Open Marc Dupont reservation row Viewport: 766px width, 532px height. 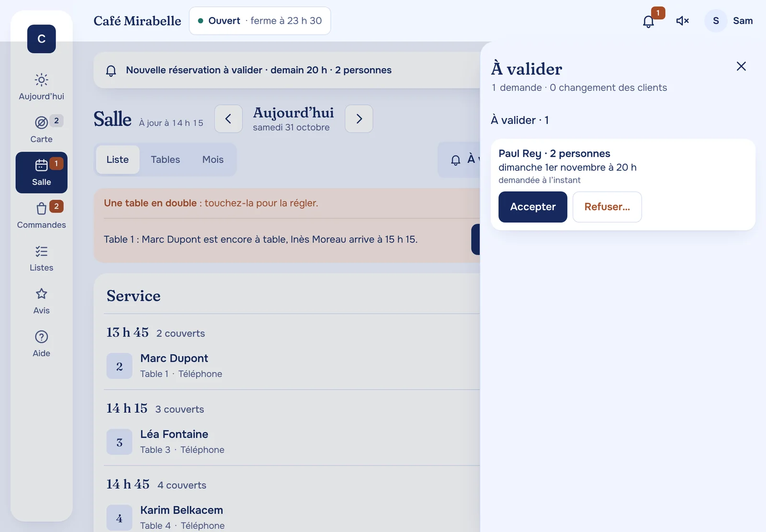(x=293, y=366)
